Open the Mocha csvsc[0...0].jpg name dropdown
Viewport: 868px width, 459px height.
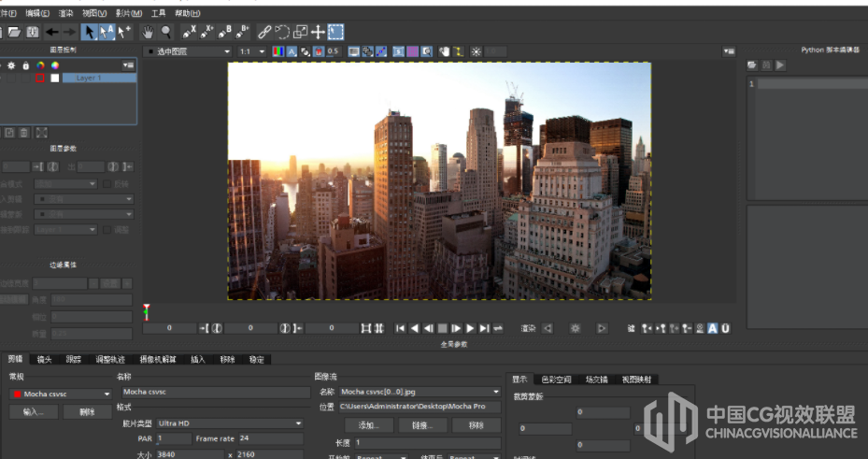420,392
